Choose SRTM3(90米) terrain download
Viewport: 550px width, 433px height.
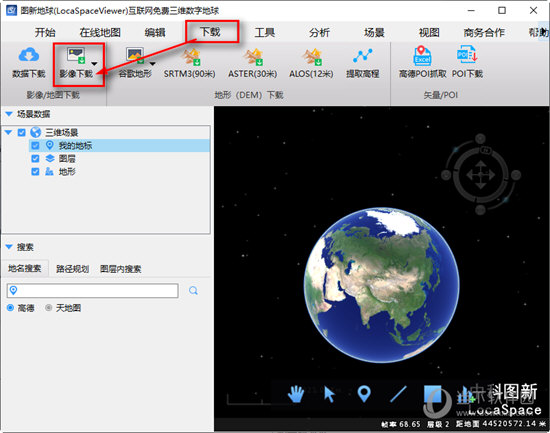[189, 63]
